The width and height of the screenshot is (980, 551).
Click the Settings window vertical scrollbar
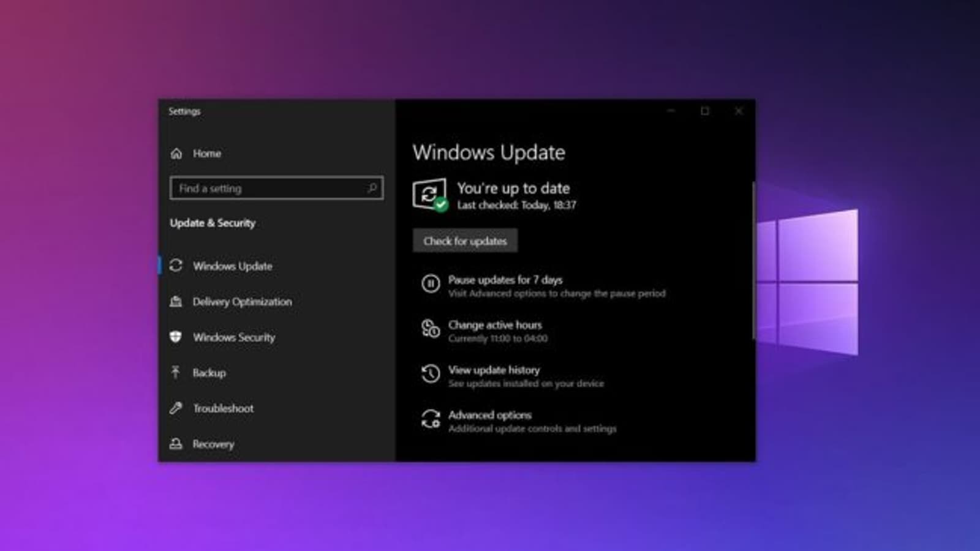753,260
